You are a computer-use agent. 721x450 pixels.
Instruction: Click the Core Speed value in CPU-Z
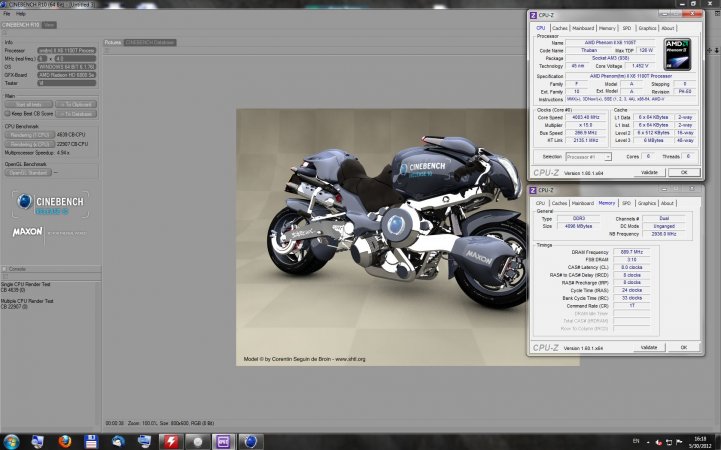coord(585,118)
